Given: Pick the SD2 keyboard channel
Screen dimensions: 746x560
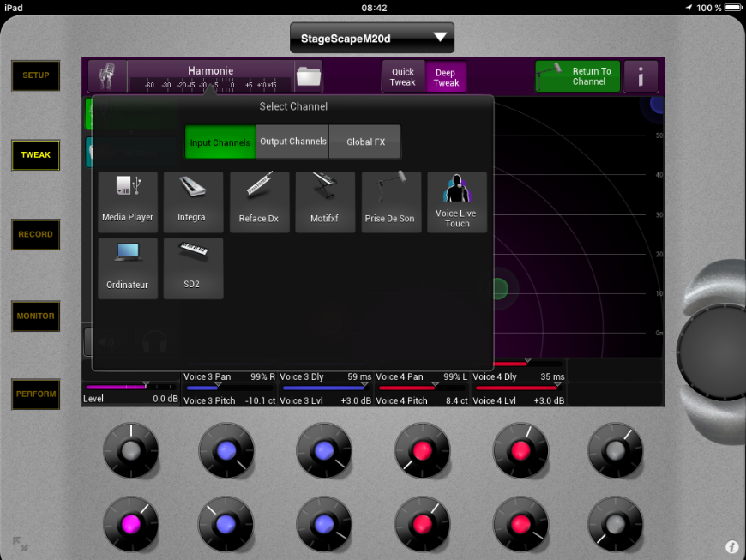Looking at the screenshot, I should (x=191, y=268).
